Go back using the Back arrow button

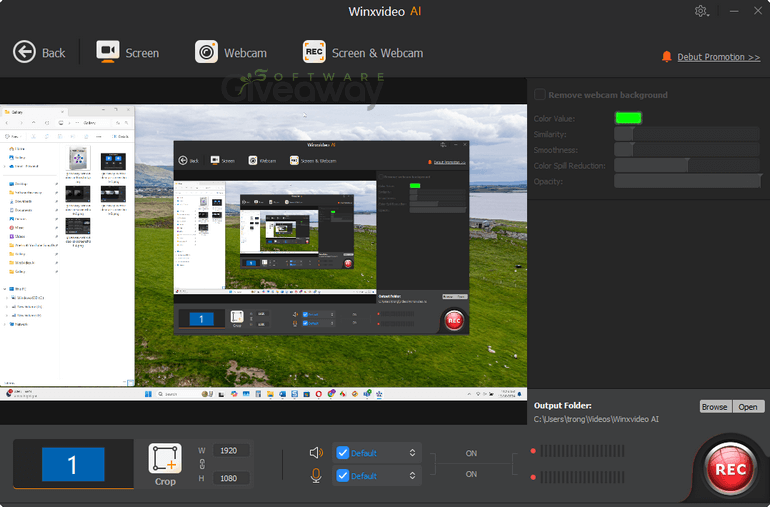[39, 52]
